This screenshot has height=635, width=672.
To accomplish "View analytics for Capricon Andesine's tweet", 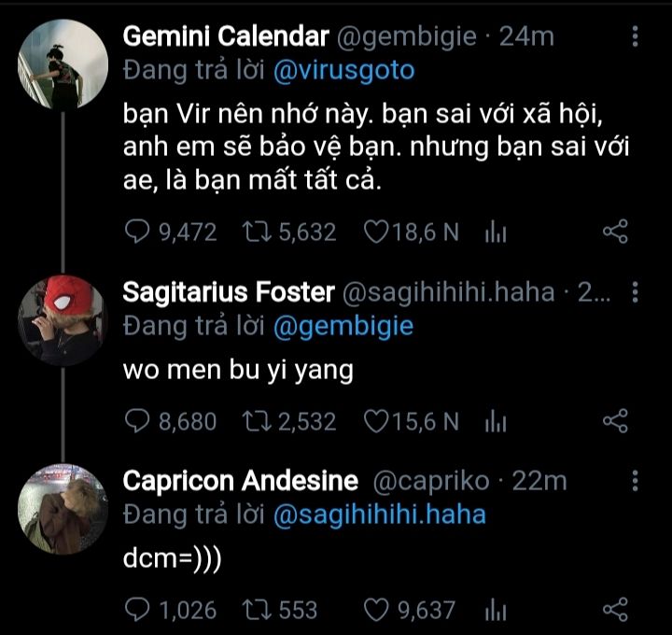I will pos(495,612).
